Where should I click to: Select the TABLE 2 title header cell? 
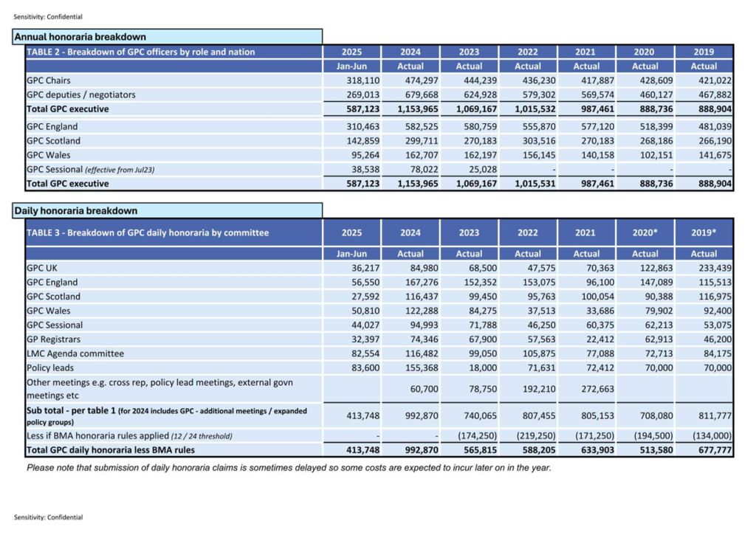(140, 52)
